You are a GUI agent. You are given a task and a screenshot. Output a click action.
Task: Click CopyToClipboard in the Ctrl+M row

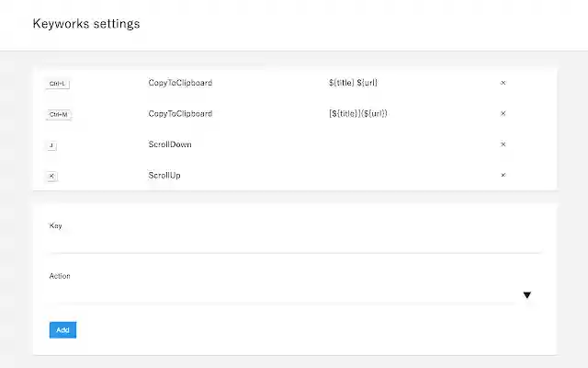(x=180, y=114)
